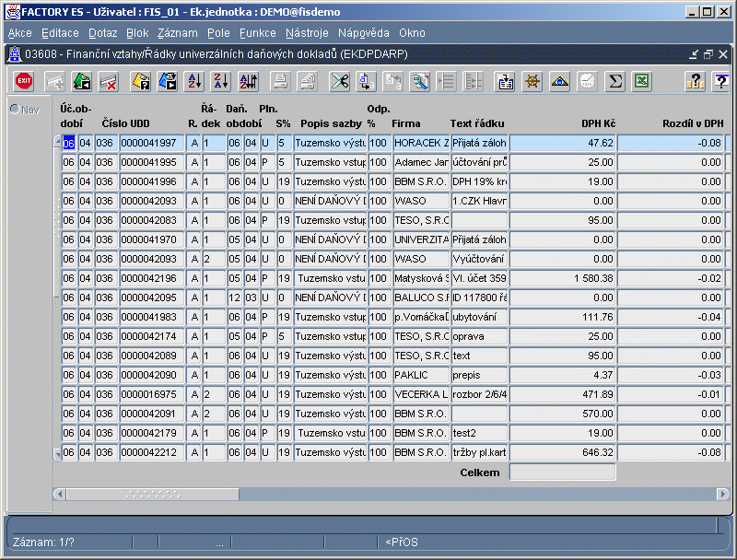Click Firma cell HORACEK

[x=421, y=143]
